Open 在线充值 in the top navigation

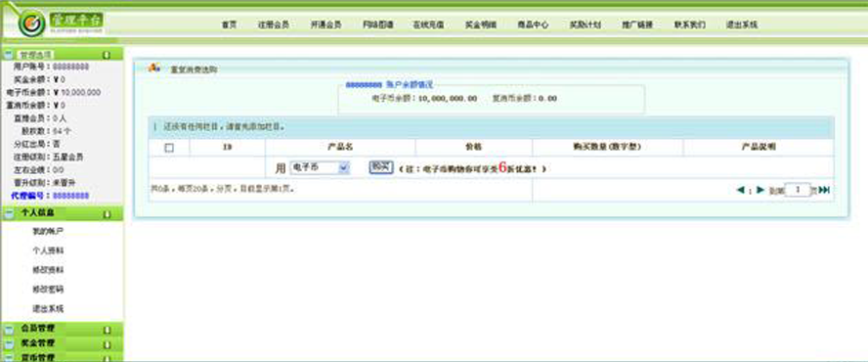(428, 24)
